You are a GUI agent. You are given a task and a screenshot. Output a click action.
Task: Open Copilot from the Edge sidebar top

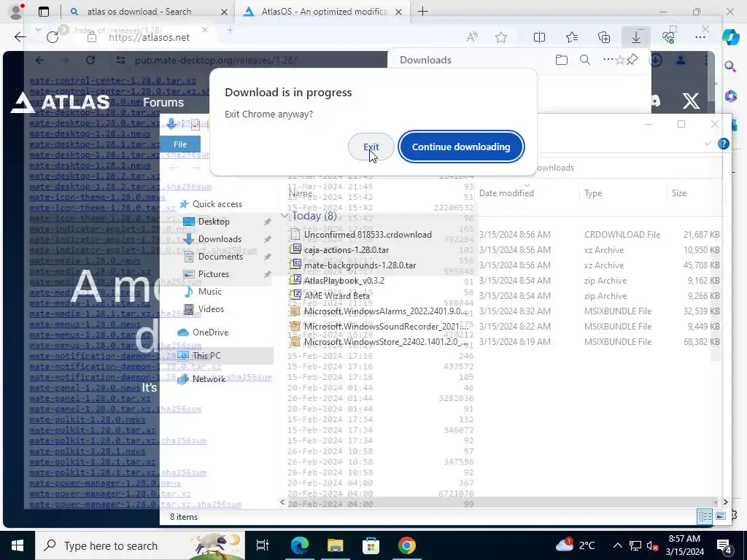[x=730, y=37]
